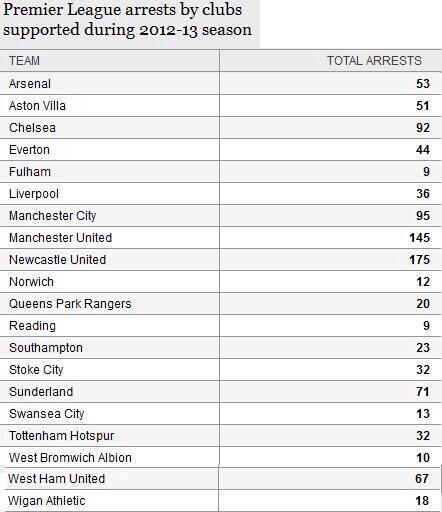Select the Everton row

(x=221, y=150)
